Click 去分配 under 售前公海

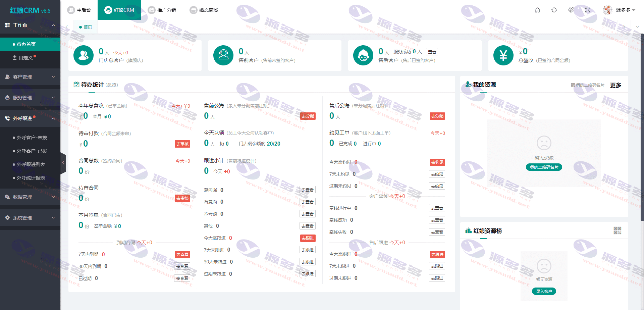pos(308,116)
